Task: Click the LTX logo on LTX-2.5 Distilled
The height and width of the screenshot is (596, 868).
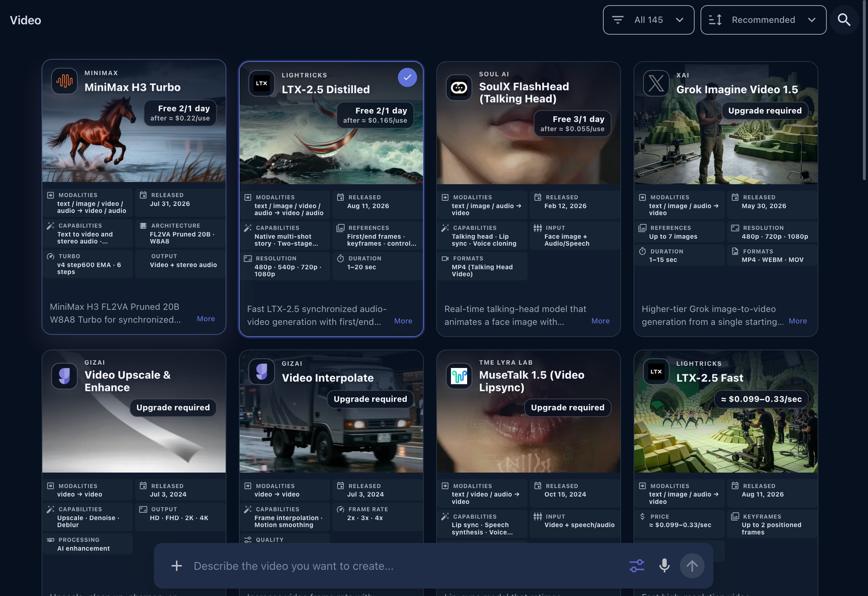Action: [262, 83]
